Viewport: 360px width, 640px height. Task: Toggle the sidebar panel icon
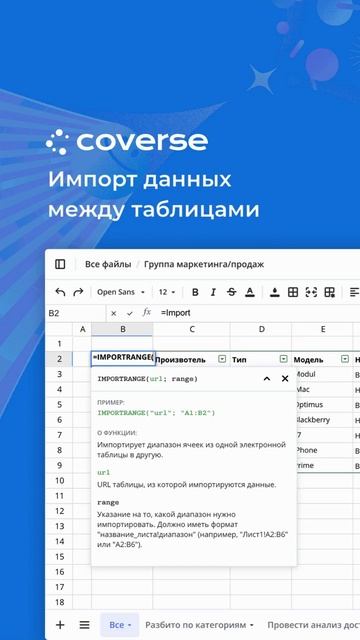(x=60, y=264)
